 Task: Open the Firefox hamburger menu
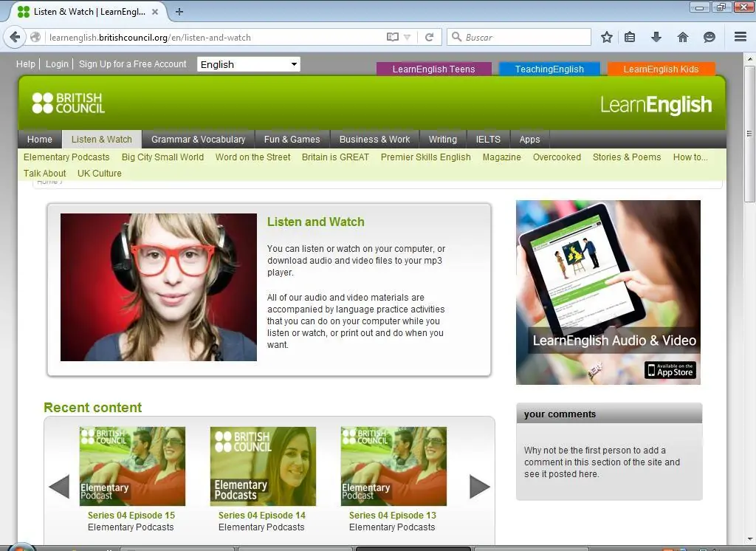pyautogui.click(x=740, y=37)
